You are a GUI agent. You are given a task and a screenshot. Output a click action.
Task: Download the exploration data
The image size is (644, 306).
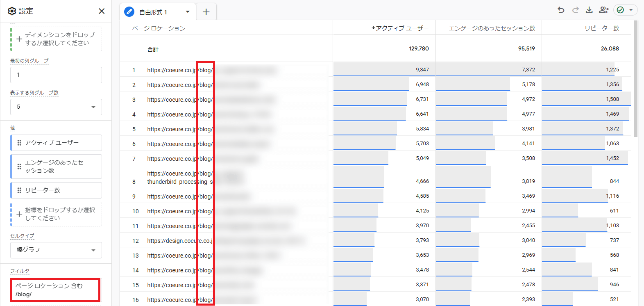point(589,10)
